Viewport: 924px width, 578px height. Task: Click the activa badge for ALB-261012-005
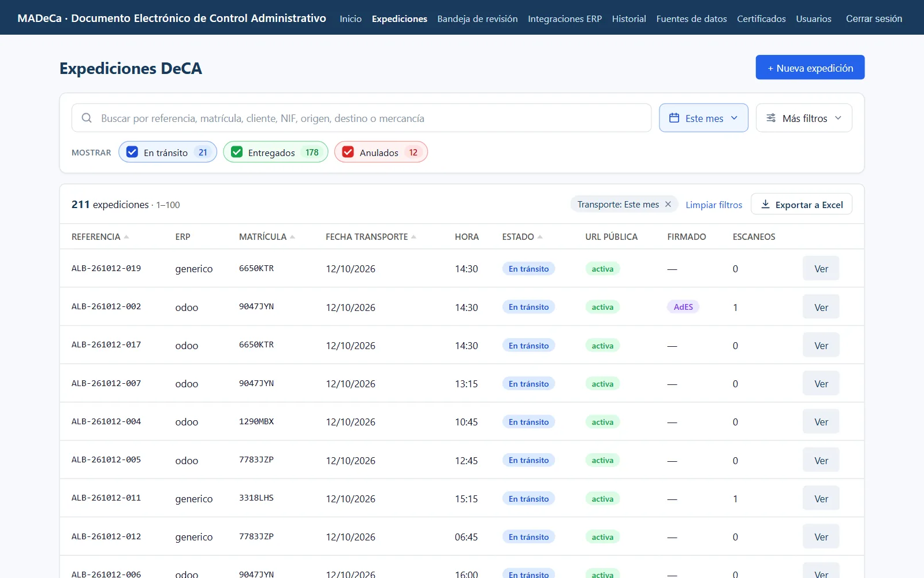pyautogui.click(x=602, y=460)
